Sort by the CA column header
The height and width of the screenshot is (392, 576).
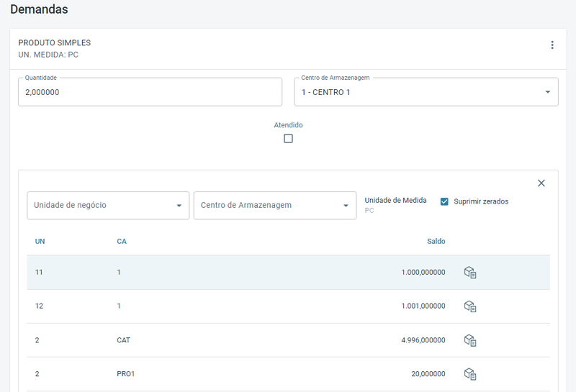click(122, 242)
